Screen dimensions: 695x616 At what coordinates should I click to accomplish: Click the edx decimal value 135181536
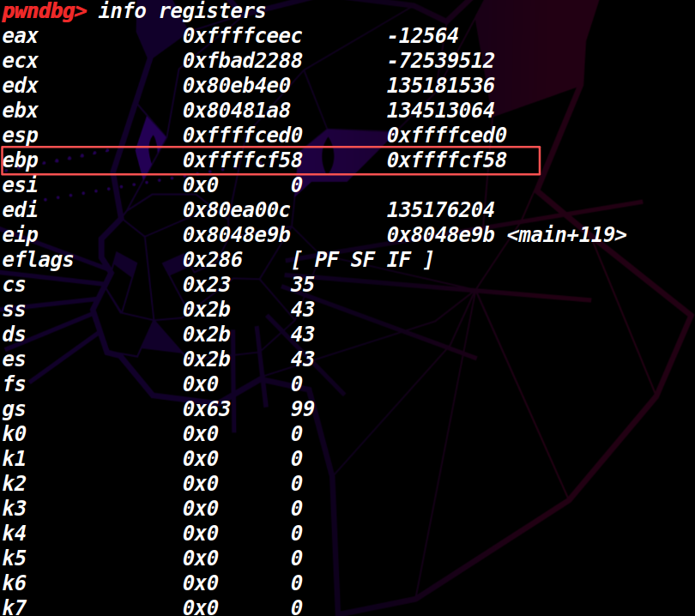click(x=440, y=86)
